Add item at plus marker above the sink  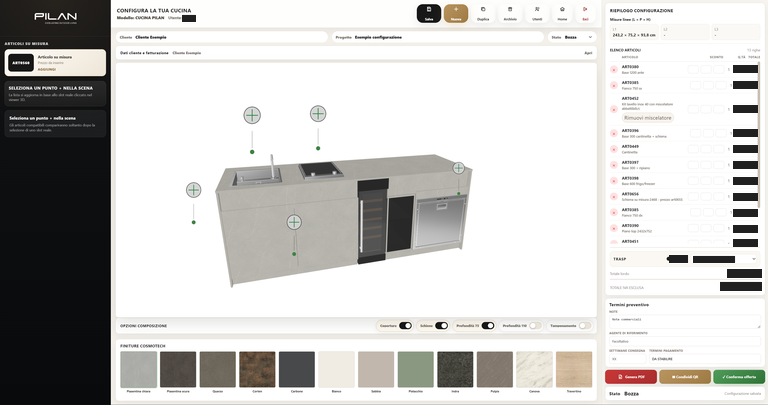[x=252, y=116]
